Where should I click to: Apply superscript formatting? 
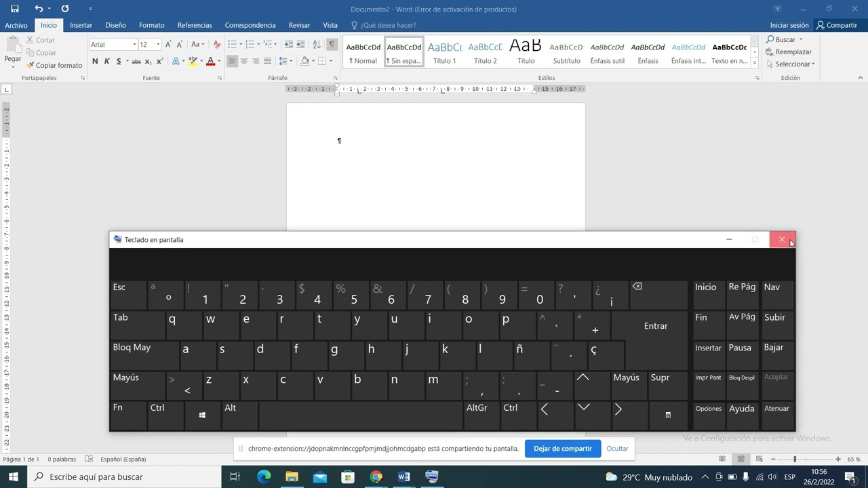coord(160,61)
